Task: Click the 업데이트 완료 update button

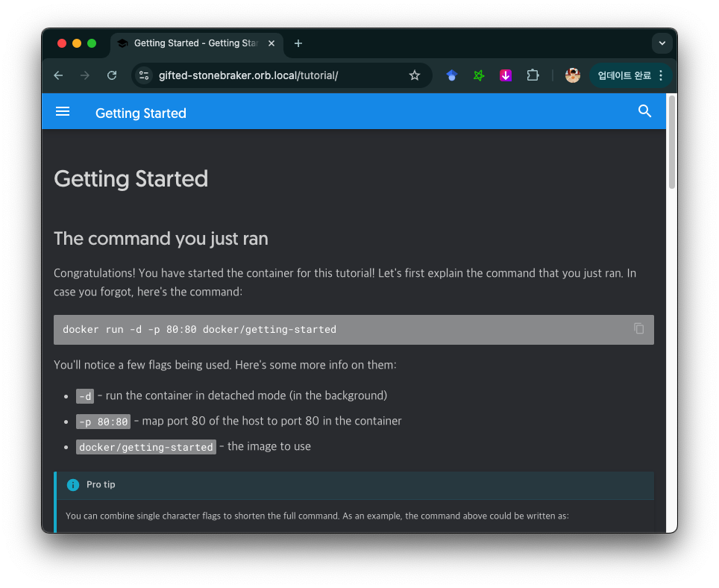Action: pos(624,75)
